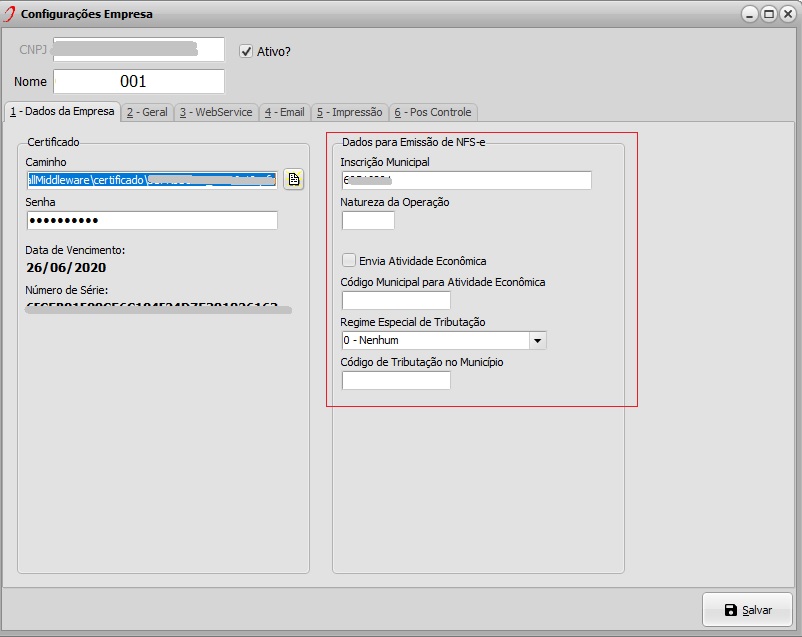
Task: Close the Configurações Empresa window
Action: [x=788, y=14]
